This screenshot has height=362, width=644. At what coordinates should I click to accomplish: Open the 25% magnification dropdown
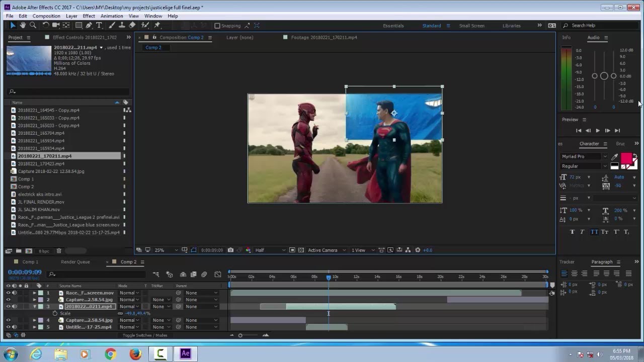[x=167, y=250]
